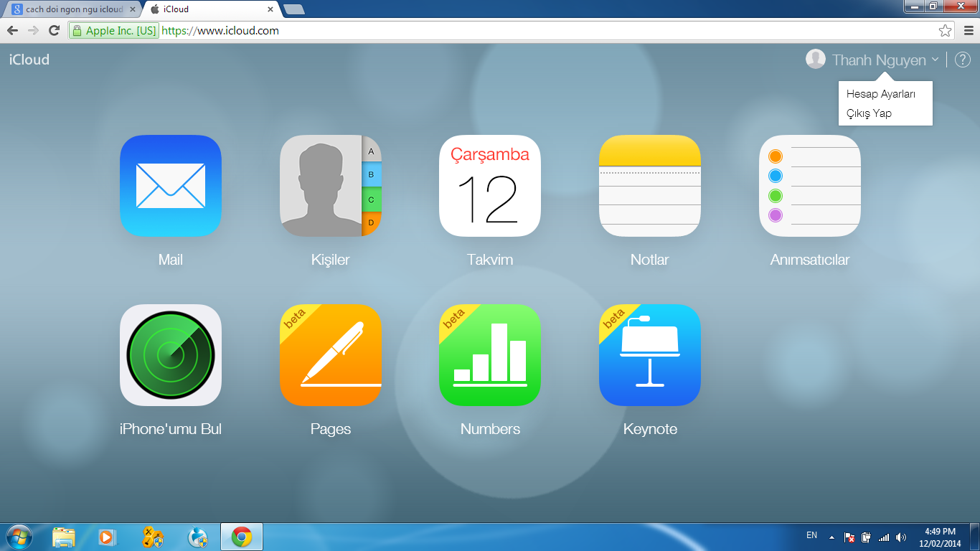Click the Apple Inc. [US] security badge
The width and height of the screenshot is (980, 551).
click(x=113, y=31)
